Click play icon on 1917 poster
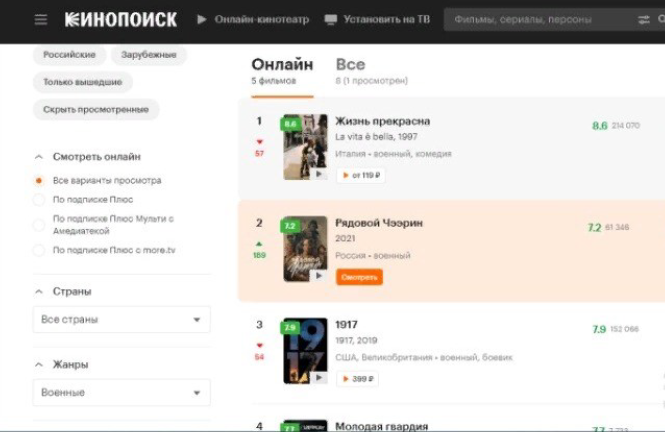665x432 pixels. click(319, 378)
